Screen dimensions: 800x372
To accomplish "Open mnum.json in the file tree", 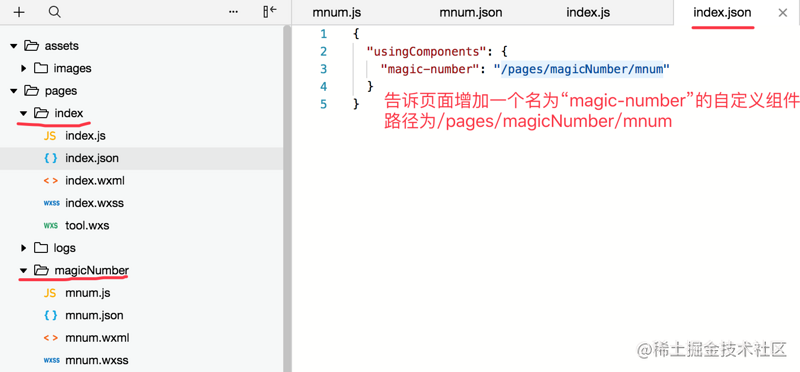I will pyautogui.click(x=94, y=315).
